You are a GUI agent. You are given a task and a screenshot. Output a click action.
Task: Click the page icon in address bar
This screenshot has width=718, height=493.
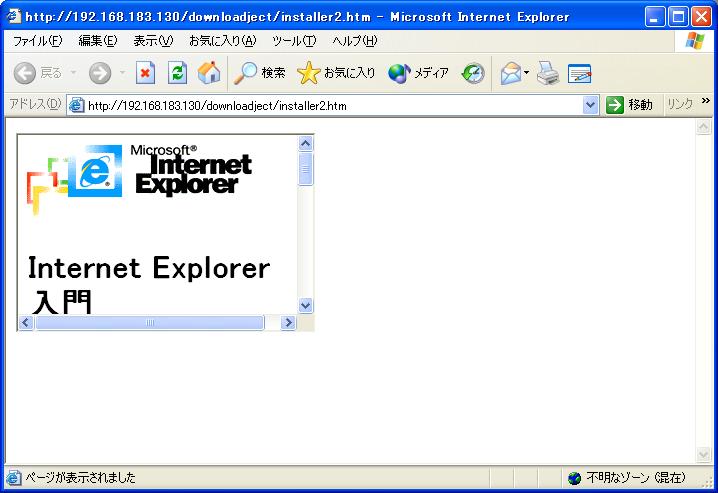click(76, 106)
